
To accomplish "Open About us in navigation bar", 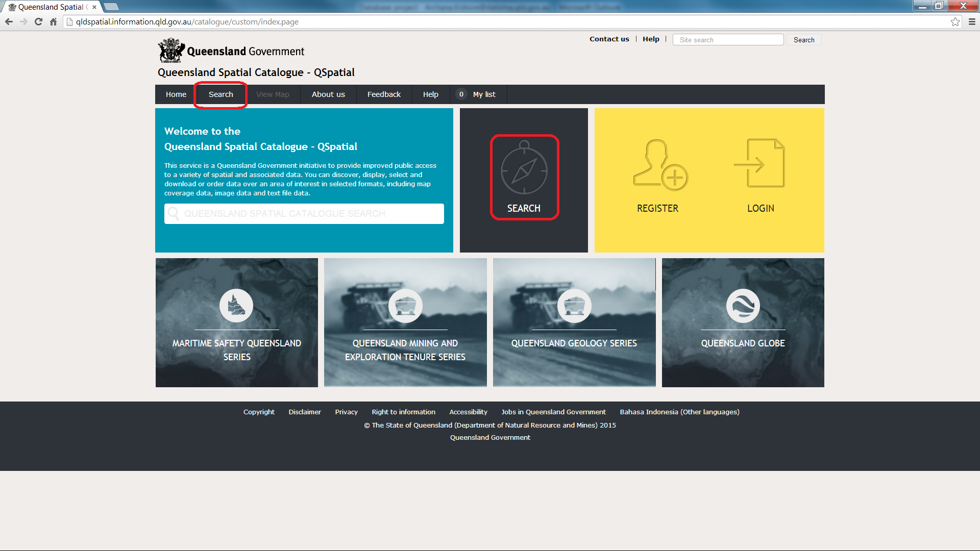I will click(328, 94).
